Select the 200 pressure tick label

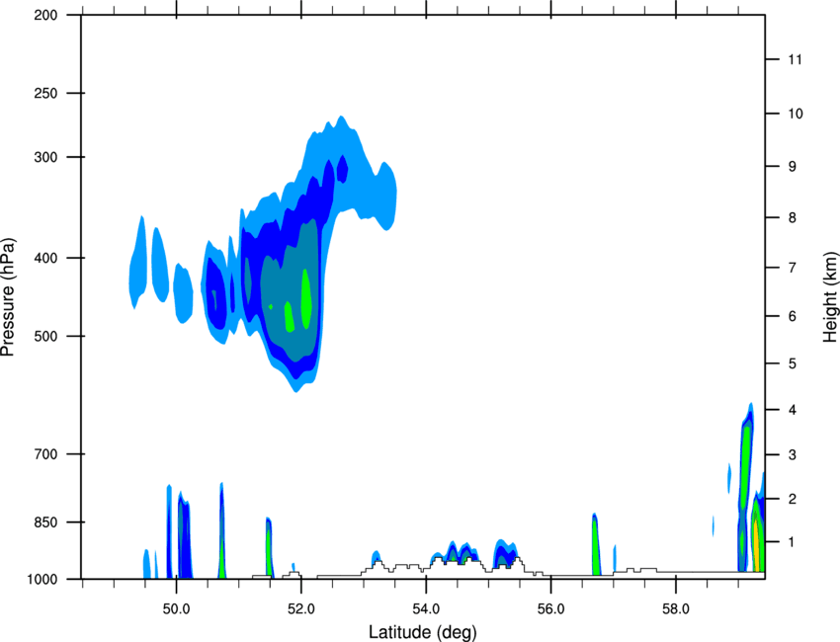click(45, 15)
